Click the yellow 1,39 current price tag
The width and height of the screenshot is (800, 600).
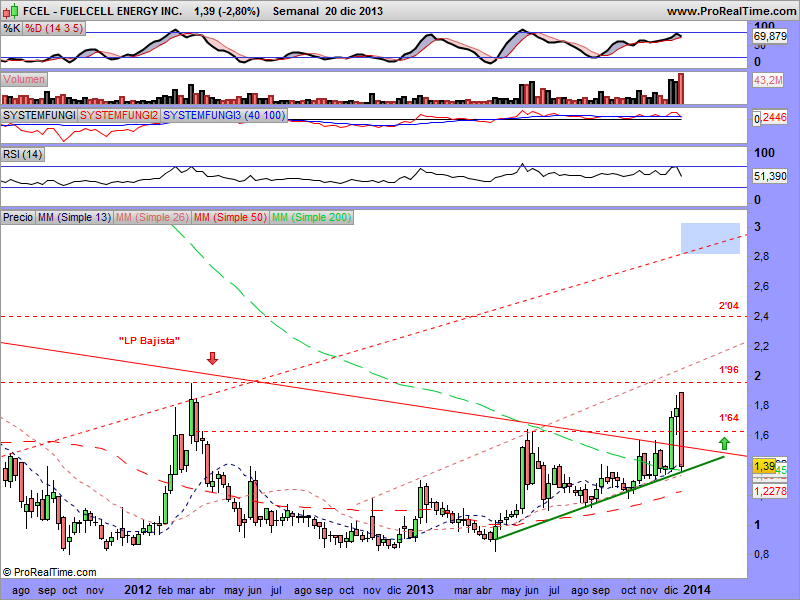pos(764,466)
